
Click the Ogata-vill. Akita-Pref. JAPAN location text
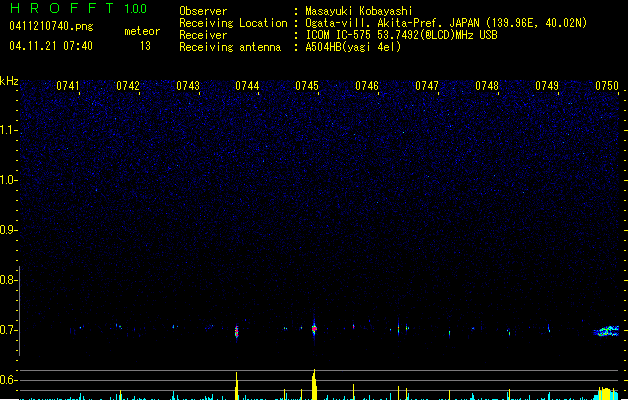446,23
